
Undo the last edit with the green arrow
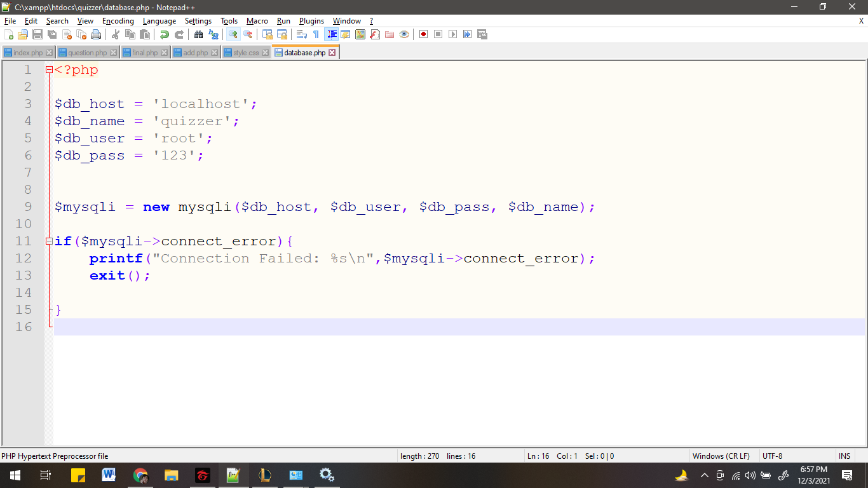(165, 34)
